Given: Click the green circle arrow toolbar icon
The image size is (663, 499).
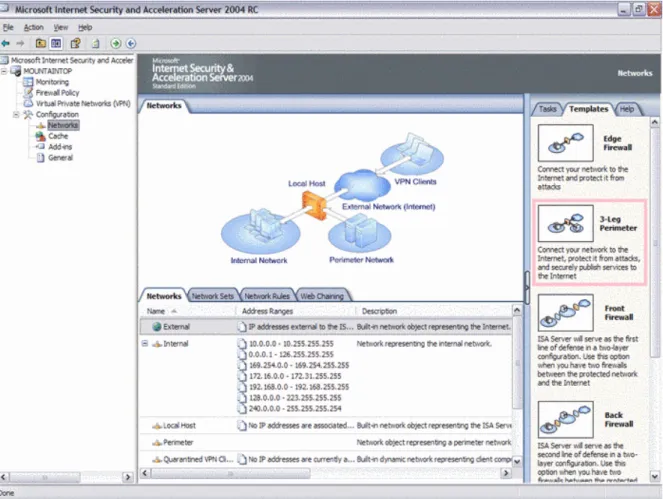Looking at the screenshot, I should pyautogui.click(x=115, y=43).
